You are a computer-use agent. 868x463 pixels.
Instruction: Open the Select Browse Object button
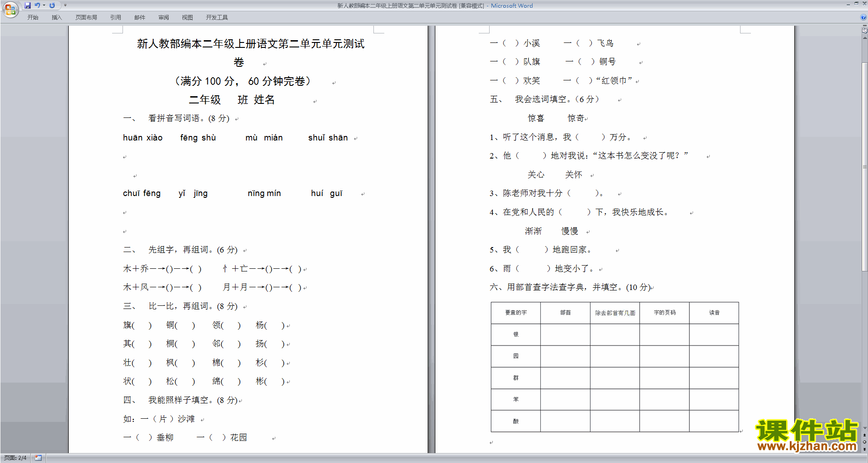click(x=864, y=442)
